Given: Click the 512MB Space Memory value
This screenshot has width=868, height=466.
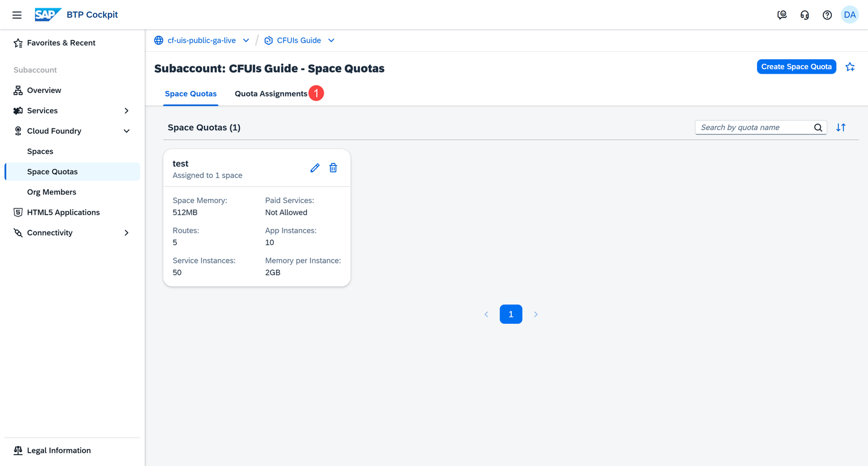Looking at the screenshot, I should (x=185, y=212).
